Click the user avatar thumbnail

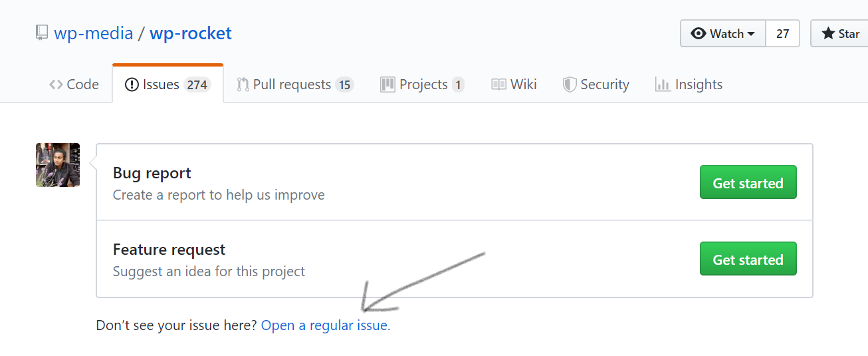tap(58, 165)
